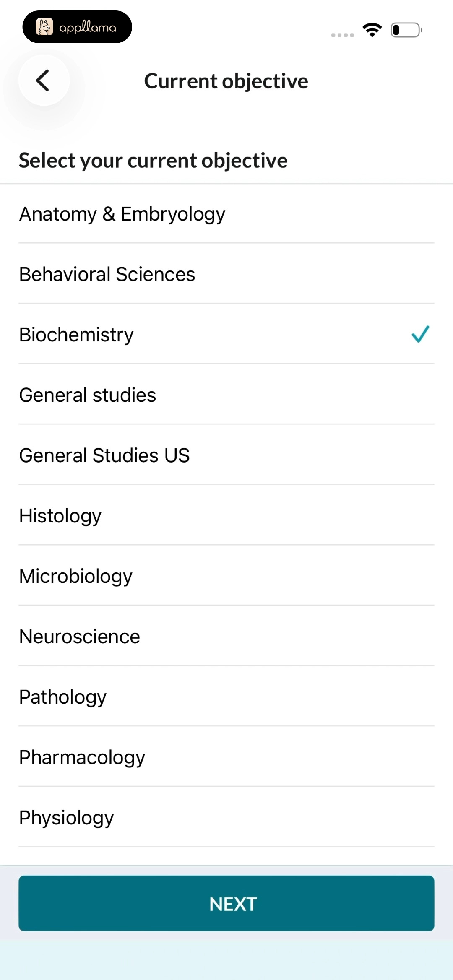Image resolution: width=453 pixels, height=980 pixels.
Task: Deselect the checked Biochemistry option
Action: tap(226, 334)
